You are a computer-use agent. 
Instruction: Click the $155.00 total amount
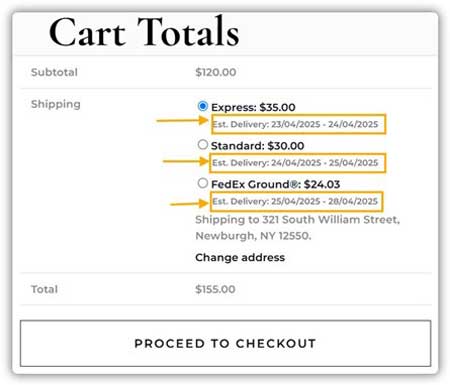pos(215,289)
